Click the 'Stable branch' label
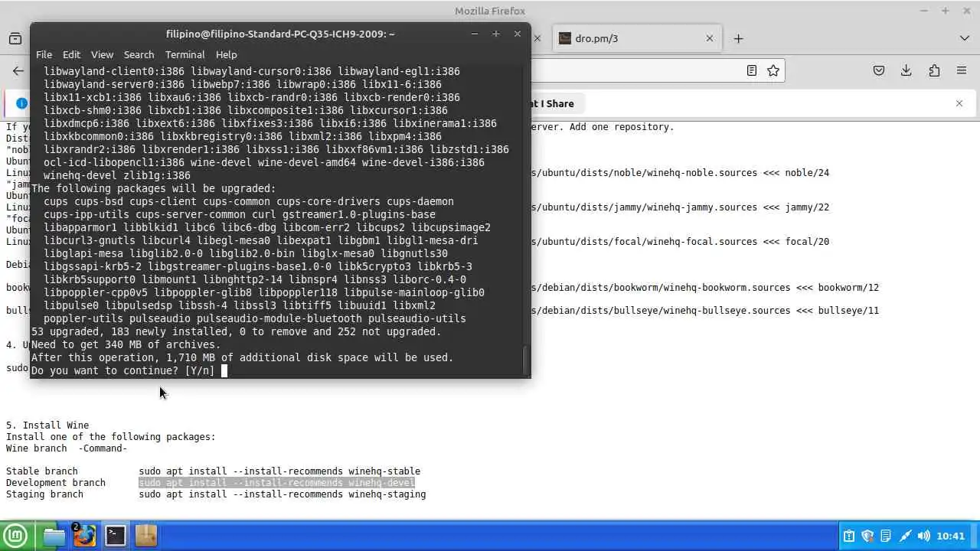980x551 pixels. (42, 471)
